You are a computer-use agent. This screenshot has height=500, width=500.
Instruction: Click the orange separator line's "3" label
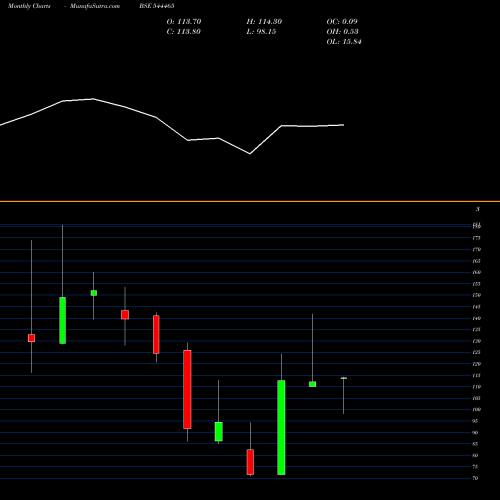pyautogui.click(x=478, y=209)
